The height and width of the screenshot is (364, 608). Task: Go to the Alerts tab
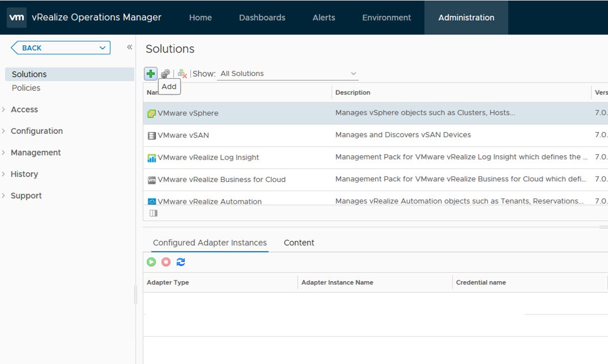[x=324, y=17]
